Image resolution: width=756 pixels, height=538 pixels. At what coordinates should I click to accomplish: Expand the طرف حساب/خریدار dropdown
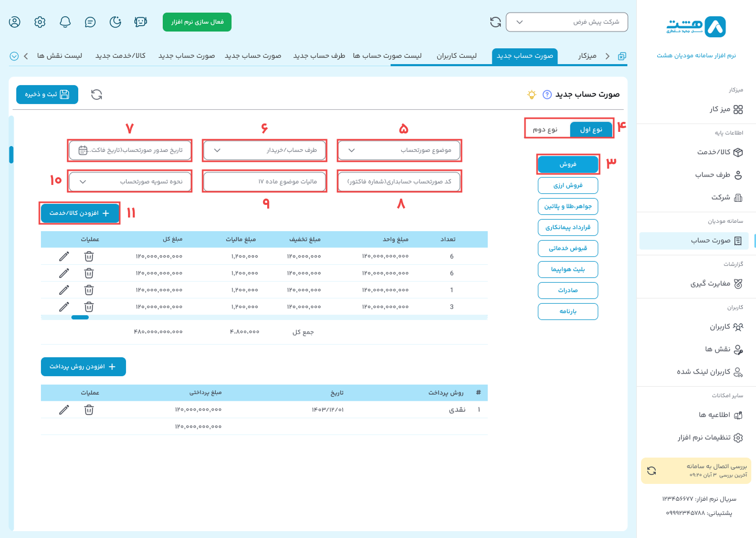coord(265,150)
